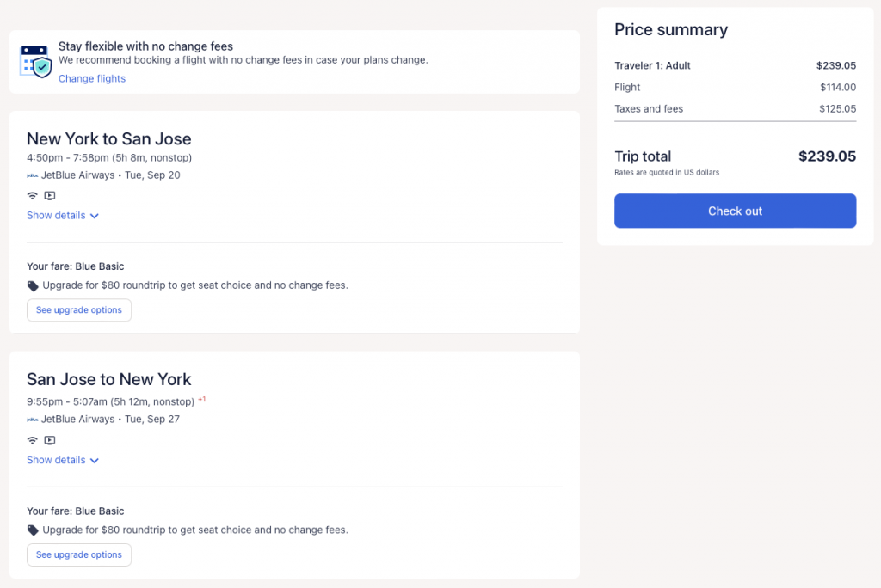
Task: Click the New York to San Jose heading
Action: [109, 139]
